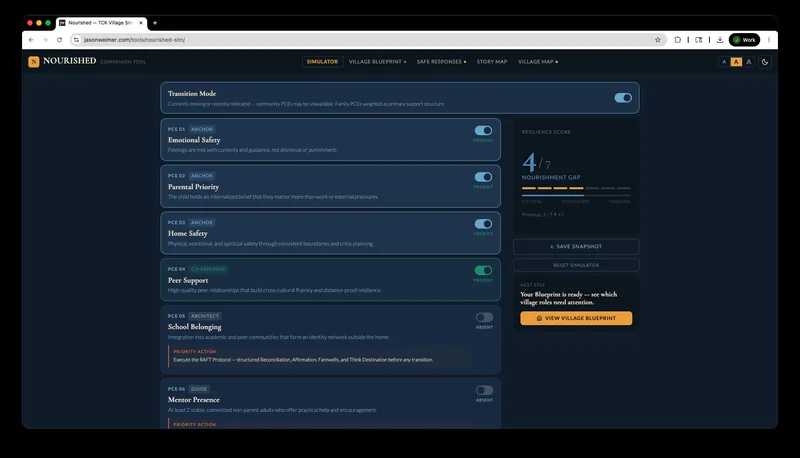Open browser extensions puzzle icon

coord(678,40)
